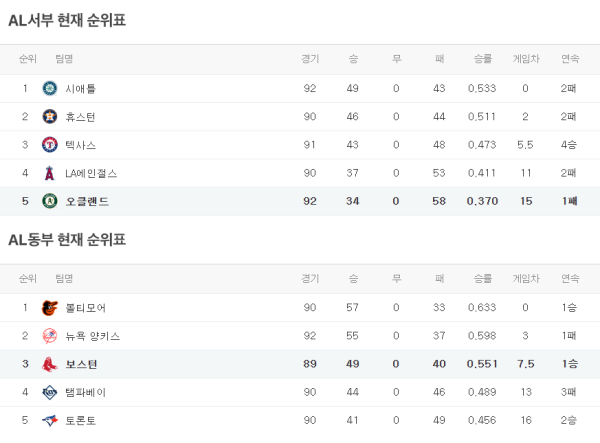Select the 볼티모어 team name
600x443 pixels.
tap(85, 308)
